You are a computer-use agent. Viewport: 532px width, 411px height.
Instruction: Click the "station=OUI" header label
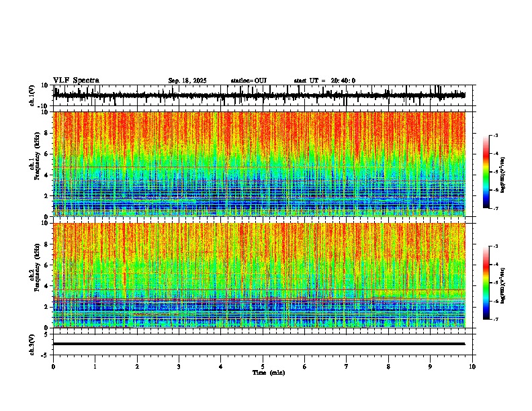(x=249, y=81)
